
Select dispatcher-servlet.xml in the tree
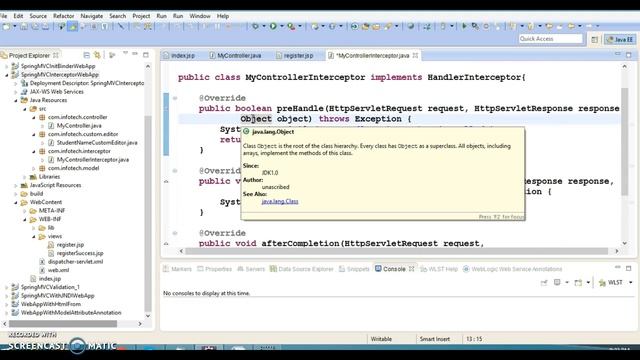click(x=75, y=262)
